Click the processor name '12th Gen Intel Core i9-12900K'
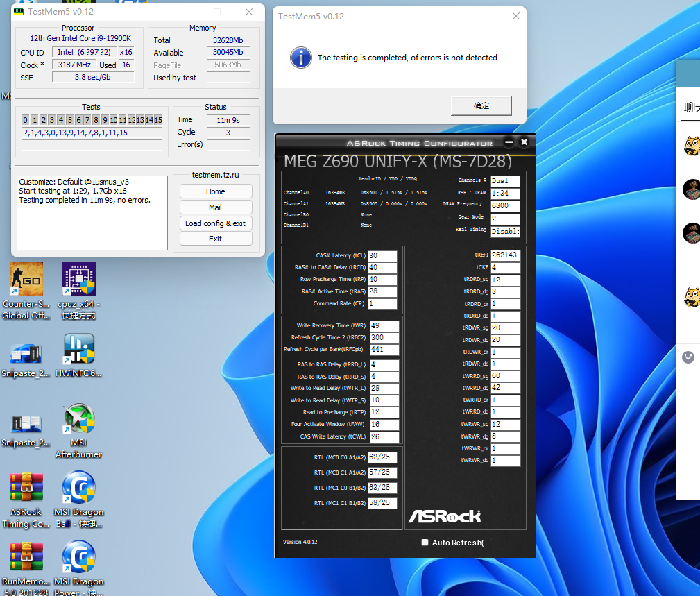Image resolution: width=700 pixels, height=596 pixels. click(80, 38)
